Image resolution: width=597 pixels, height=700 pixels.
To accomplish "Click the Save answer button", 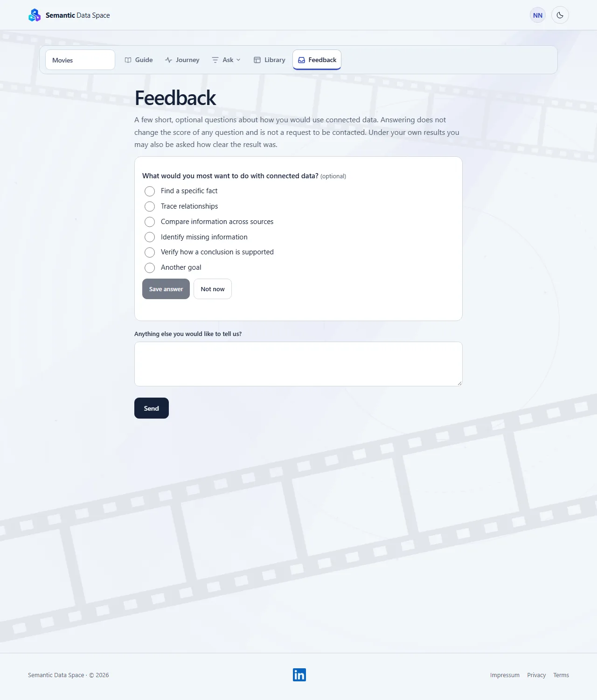I will coord(166,289).
